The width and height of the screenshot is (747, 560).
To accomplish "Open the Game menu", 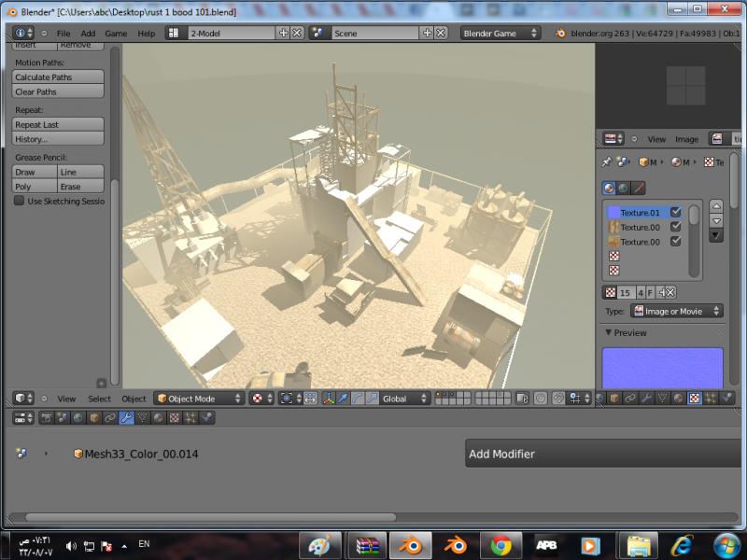I will point(116,33).
